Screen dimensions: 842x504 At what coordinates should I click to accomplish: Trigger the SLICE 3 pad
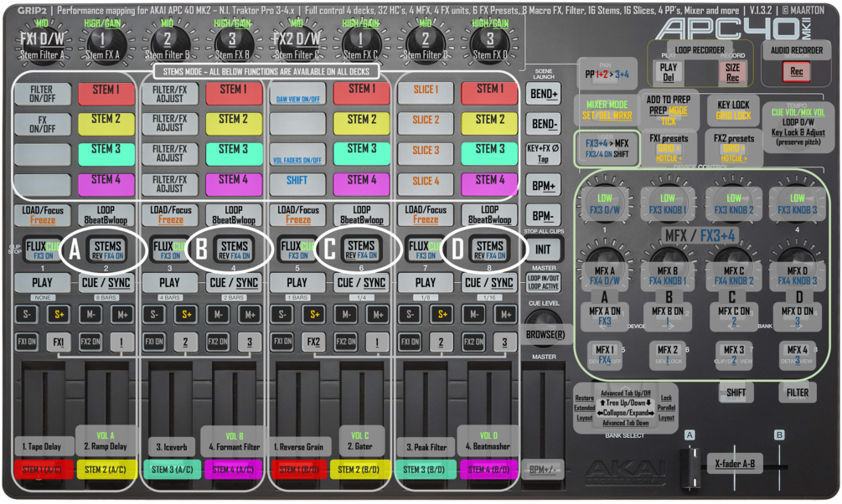click(x=426, y=155)
